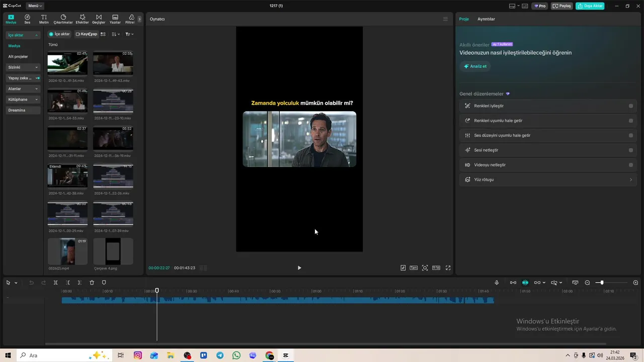
Task: Open the linkage dropdown arrow
Action: [x=544, y=283]
